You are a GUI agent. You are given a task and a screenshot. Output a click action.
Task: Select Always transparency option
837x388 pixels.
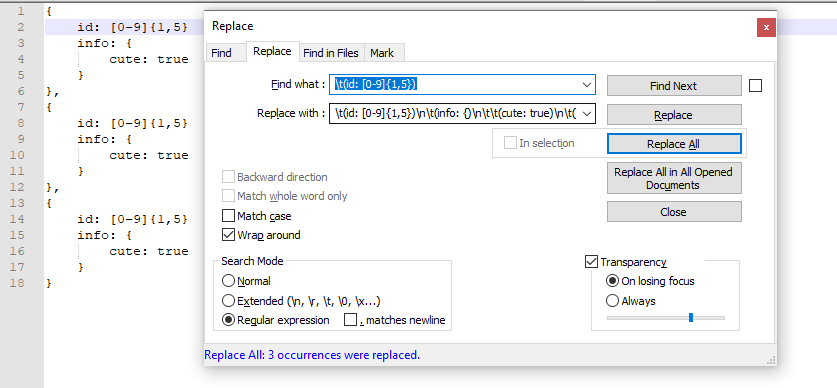612,301
